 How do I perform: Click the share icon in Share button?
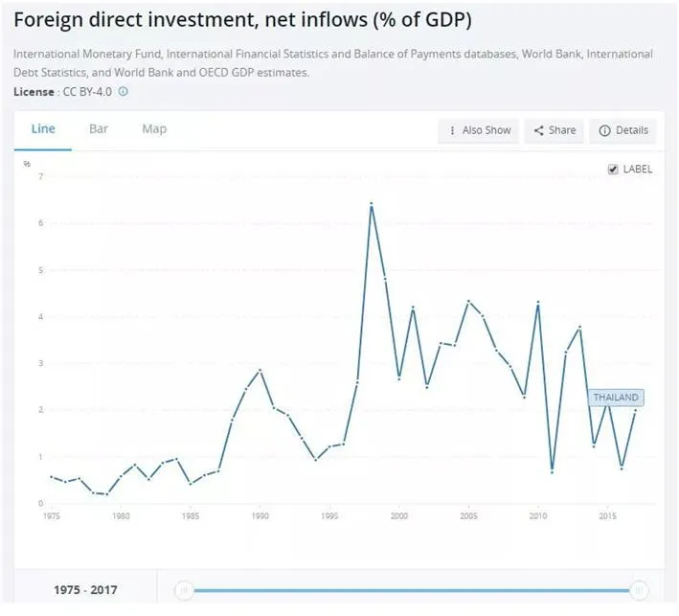[x=539, y=130]
